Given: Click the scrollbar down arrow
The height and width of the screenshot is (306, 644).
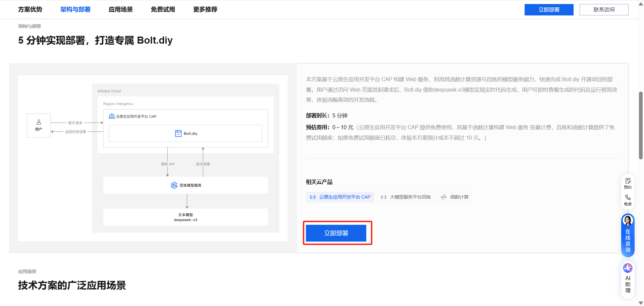Looking at the screenshot, I should pyautogui.click(x=641, y=303).
